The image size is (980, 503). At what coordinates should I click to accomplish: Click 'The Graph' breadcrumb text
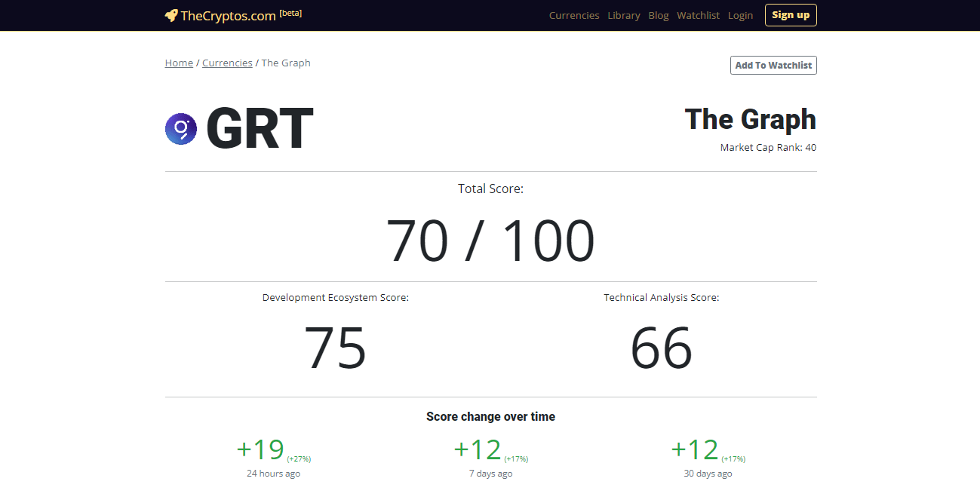(x=286, y=63)
